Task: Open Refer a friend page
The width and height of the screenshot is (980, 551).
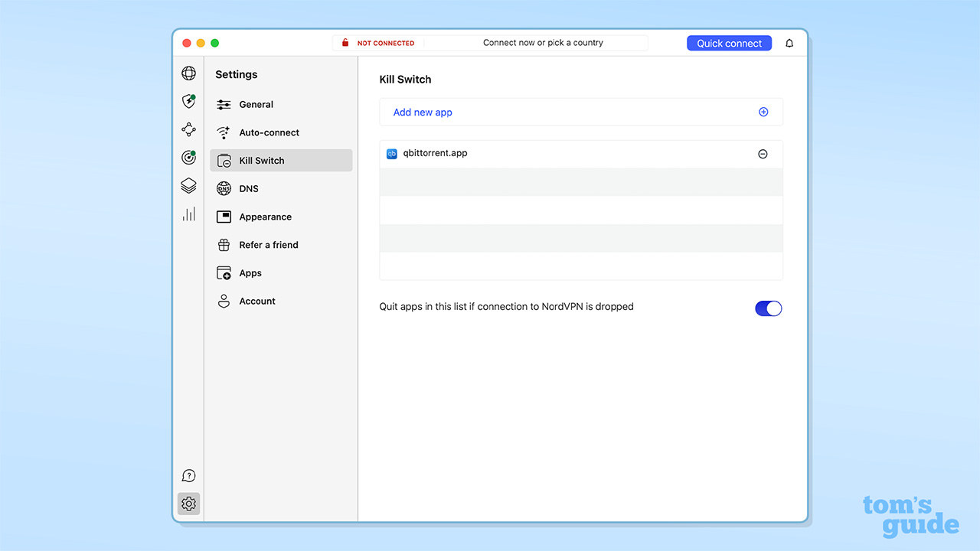Action: [281, 245]
